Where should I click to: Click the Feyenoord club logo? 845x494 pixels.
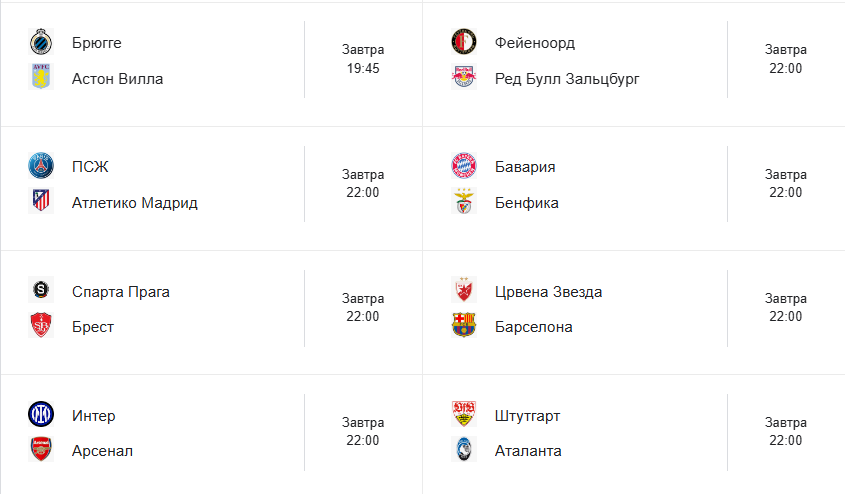pyautogui.click(x=463, y=43)
